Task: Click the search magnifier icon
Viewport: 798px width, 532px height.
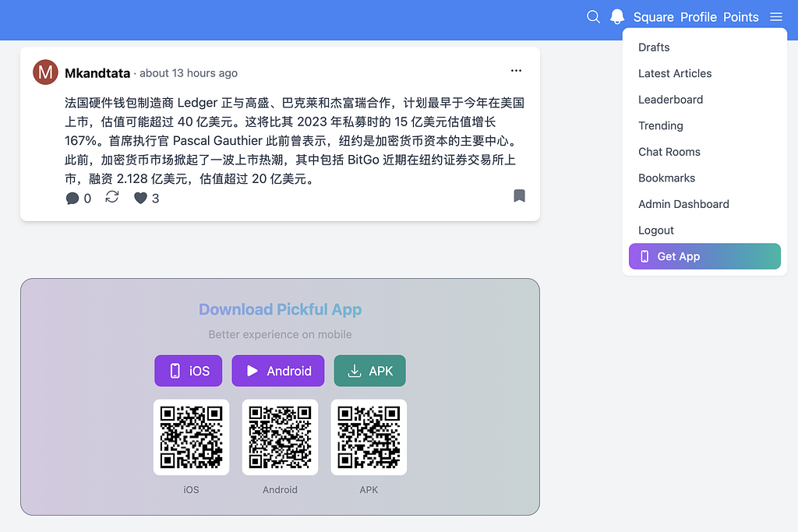Action: [x=593, y=17]
